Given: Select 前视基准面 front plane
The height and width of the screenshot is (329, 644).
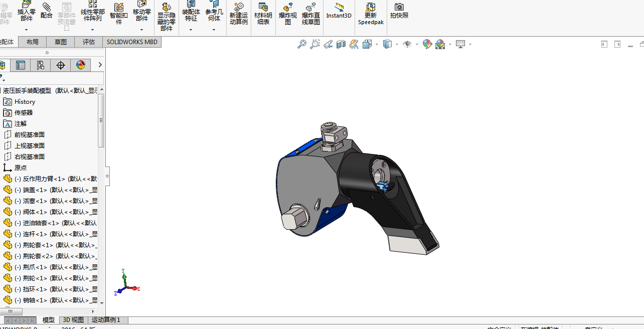Looking at the screenshot, I should (24, 134).
